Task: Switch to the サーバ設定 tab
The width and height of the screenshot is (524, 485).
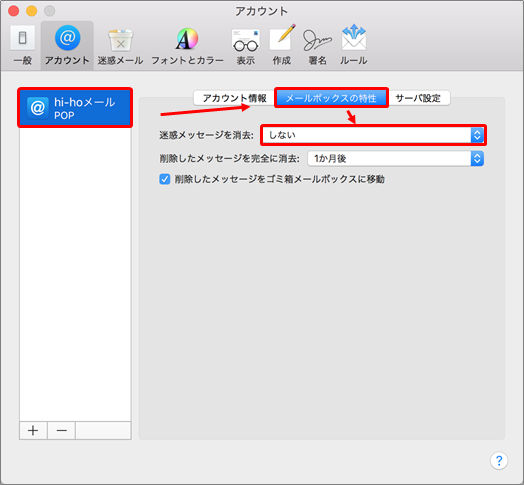Action: click(x=418, y=98)
